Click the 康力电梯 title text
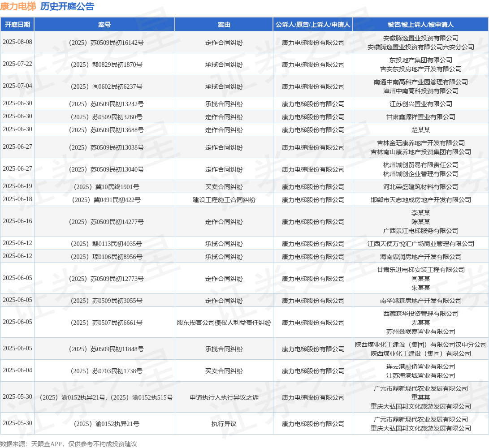This screenshot has width=489, height=448. (18, 6)
